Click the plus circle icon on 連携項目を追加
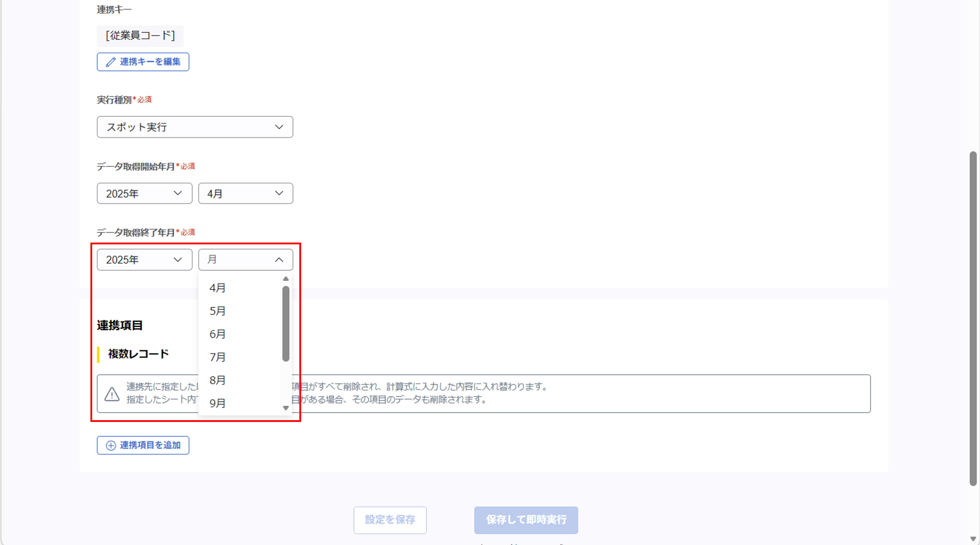 pyautogui.click(x=111, y=446)
